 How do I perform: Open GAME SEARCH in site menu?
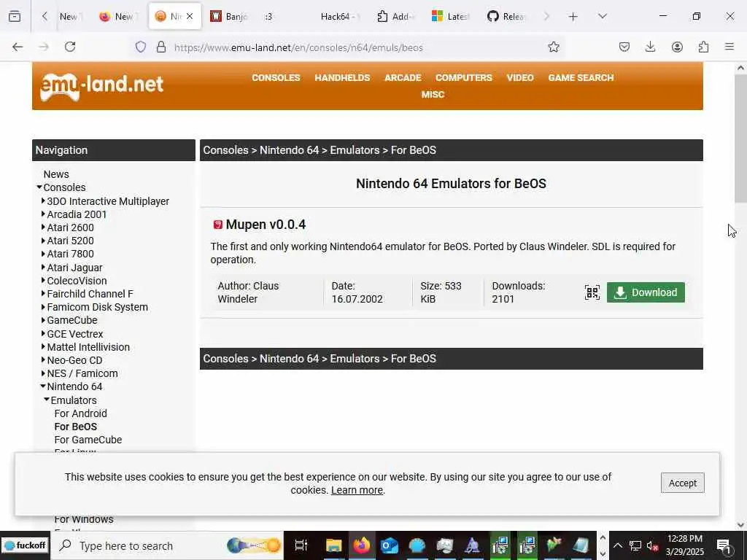tap(581, 77)
